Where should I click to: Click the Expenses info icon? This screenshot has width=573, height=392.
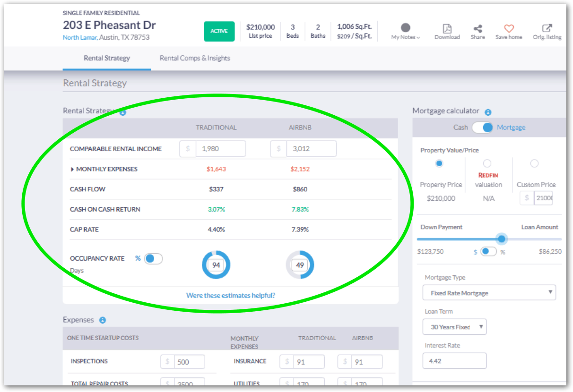pyautogui.click(x=103, y=320)
